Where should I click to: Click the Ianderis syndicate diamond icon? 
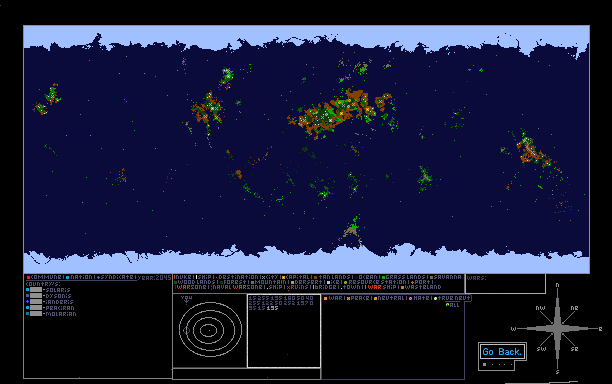point(27,302)
